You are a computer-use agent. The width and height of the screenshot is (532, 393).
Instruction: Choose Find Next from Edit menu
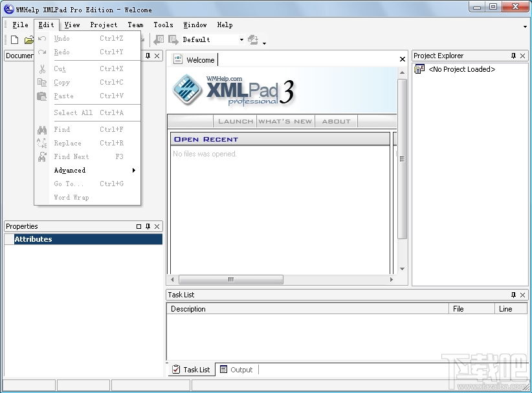pos(87,156)
